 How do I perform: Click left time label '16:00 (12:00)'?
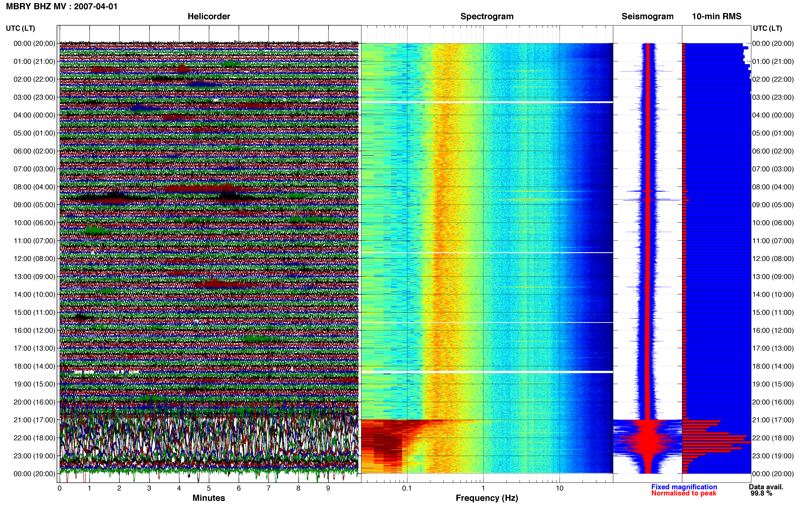coord(34,331)
